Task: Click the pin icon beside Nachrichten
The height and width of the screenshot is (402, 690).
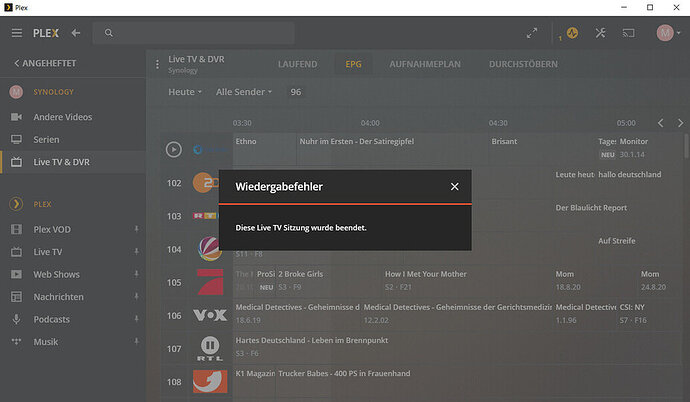Action: pos(136,296)
